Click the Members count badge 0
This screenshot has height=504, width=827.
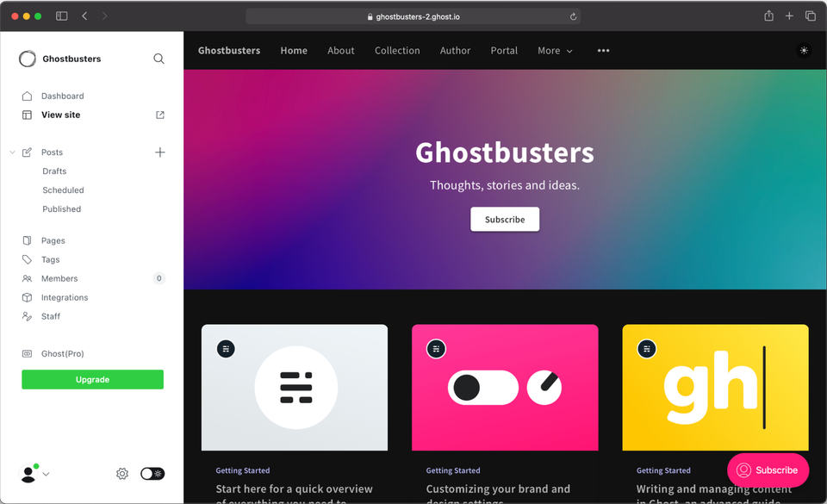coord(159,278)
